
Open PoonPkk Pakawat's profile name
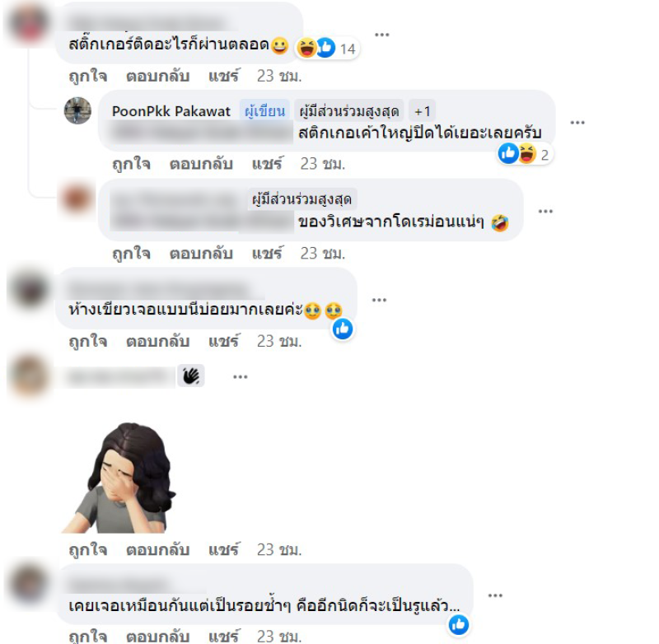pos(171,111)
